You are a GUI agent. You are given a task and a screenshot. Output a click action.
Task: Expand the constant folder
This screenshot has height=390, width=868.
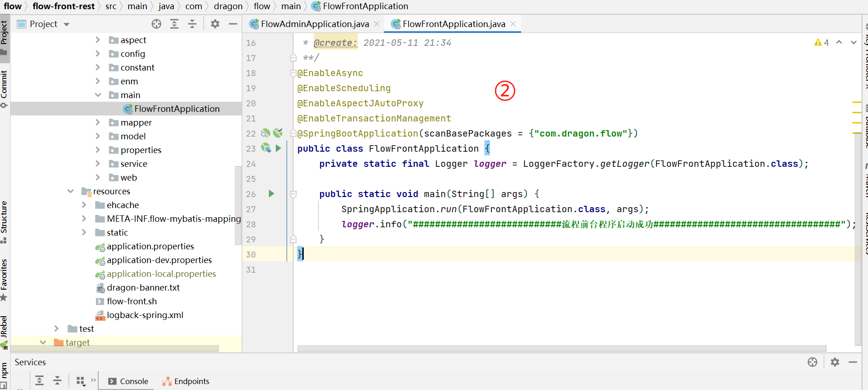coord(98,67)
